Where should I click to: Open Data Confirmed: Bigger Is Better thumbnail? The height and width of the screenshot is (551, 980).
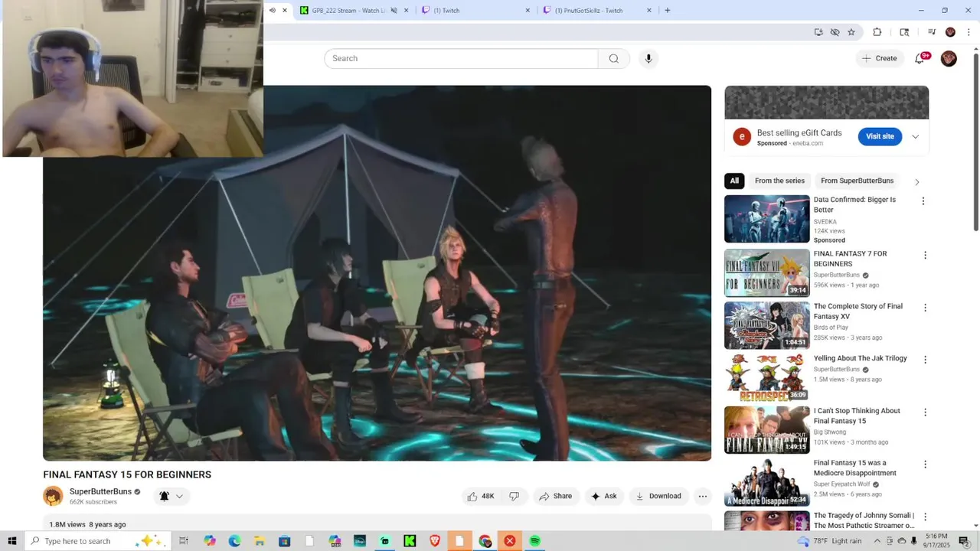click(x=766, y=219)
